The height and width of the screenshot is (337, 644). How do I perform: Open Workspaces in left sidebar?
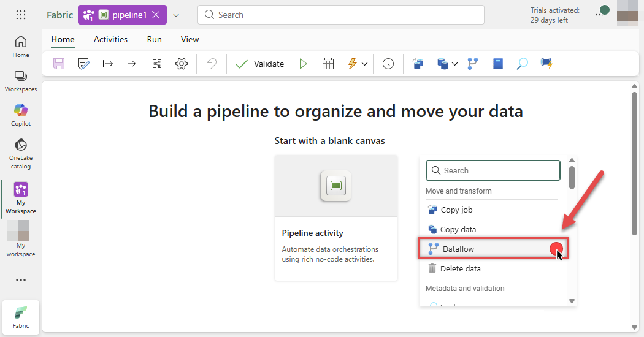[21, 81]
